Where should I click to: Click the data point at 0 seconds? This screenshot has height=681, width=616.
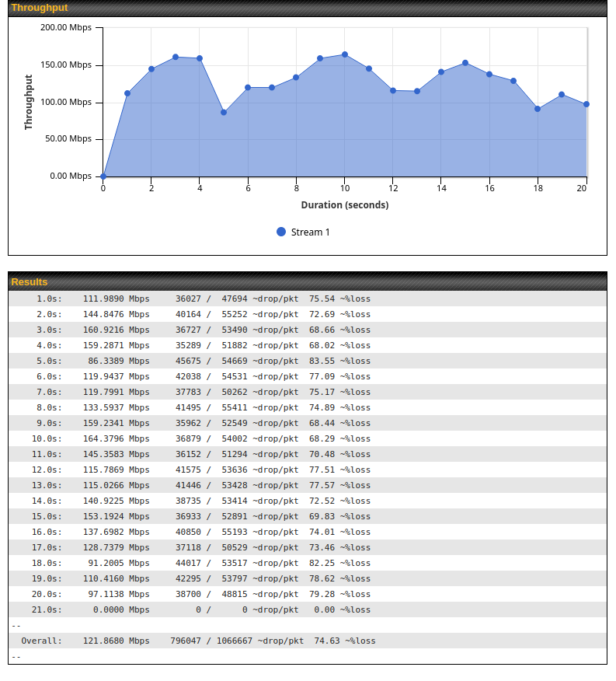click(x=103, y=176)
